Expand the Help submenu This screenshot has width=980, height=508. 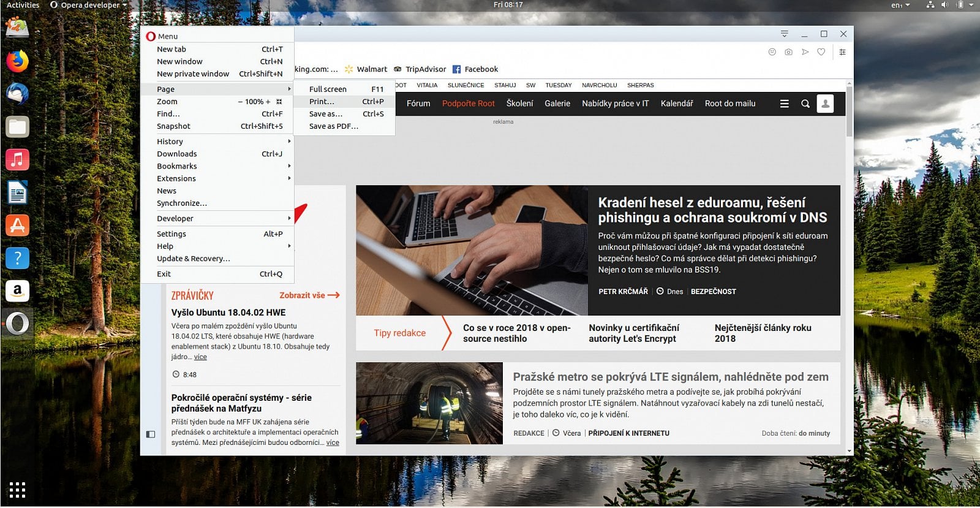click(x=217, y=246)
